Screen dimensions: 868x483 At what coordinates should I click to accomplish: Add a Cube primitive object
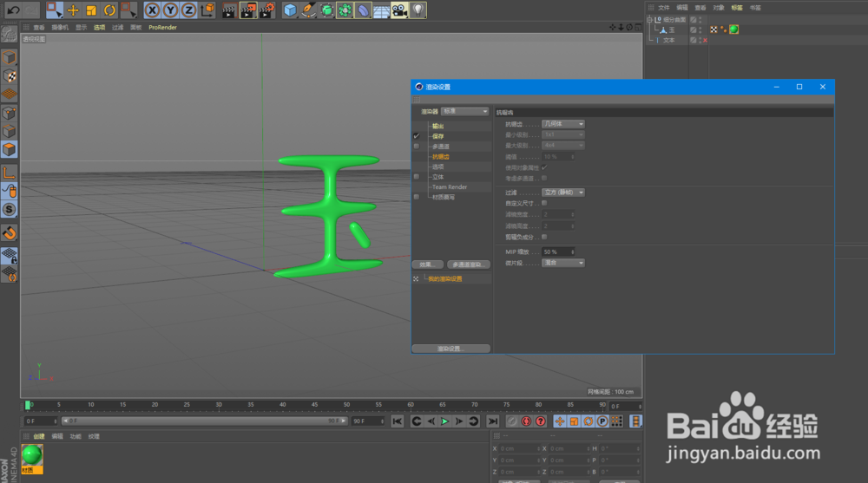[x=290, y=10]
